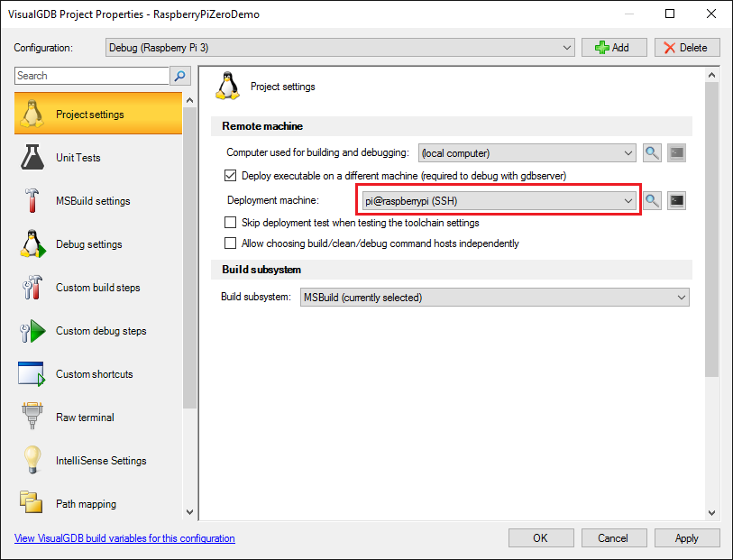Click the penguin icon in Project settings header

227,86
